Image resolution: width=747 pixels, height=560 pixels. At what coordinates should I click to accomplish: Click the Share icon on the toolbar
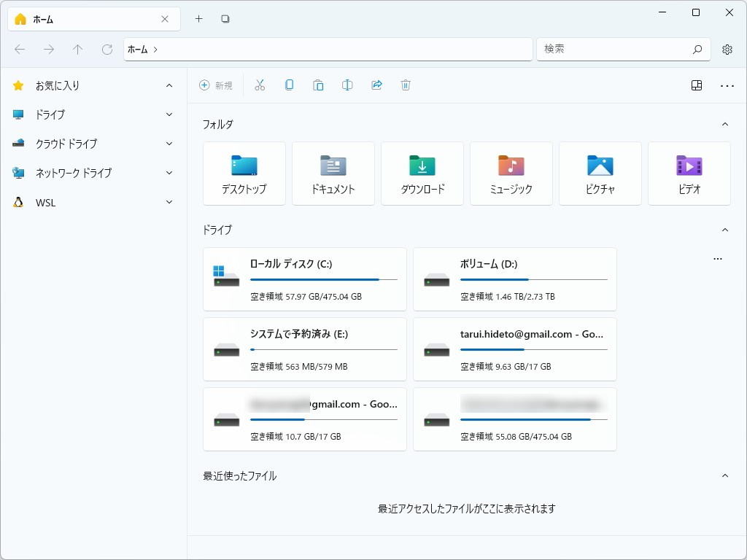point(376,85)
